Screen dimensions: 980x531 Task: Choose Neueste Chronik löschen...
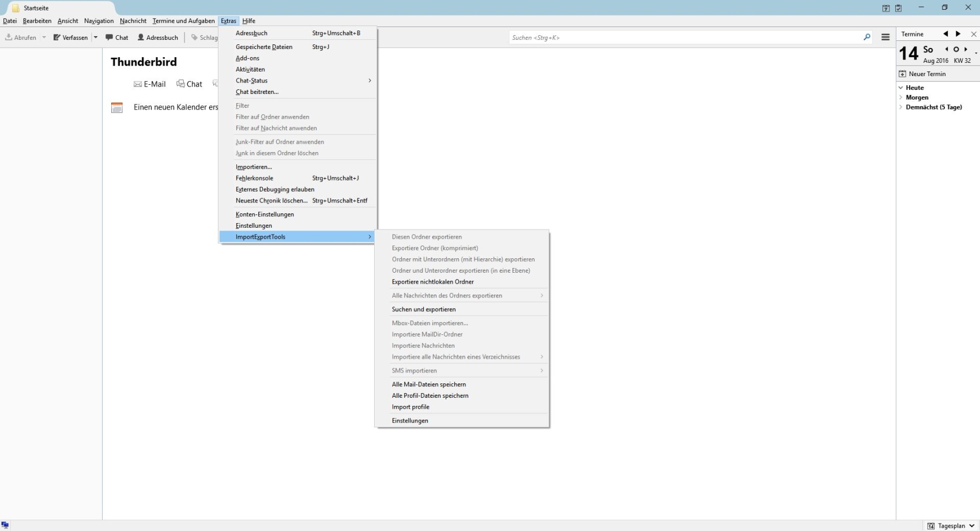pos(297,201)
